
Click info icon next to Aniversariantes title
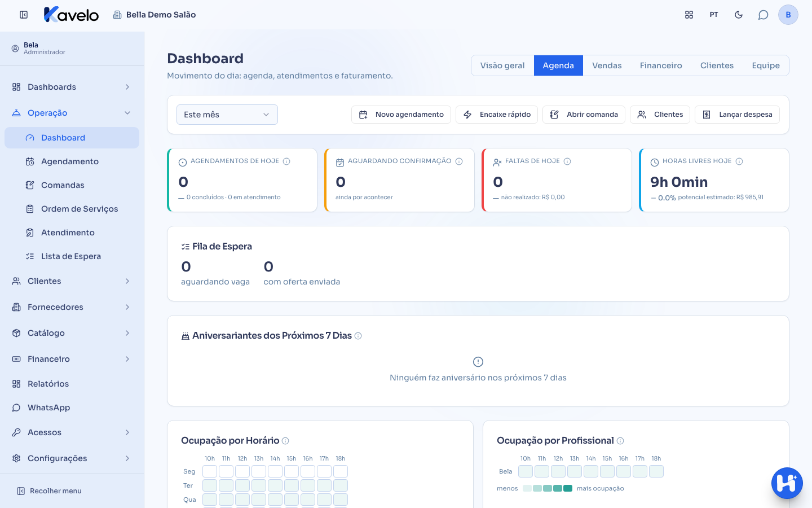[x=358, y=336]
